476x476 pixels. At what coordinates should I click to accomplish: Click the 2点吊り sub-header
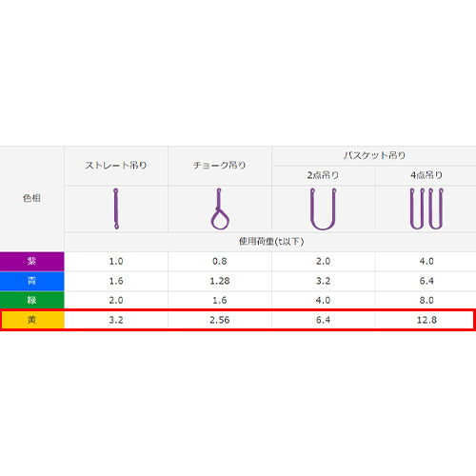[x=323, y=175]
